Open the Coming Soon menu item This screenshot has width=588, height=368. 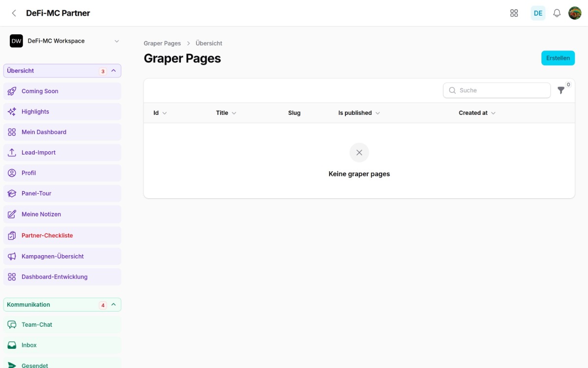point(62,91)
